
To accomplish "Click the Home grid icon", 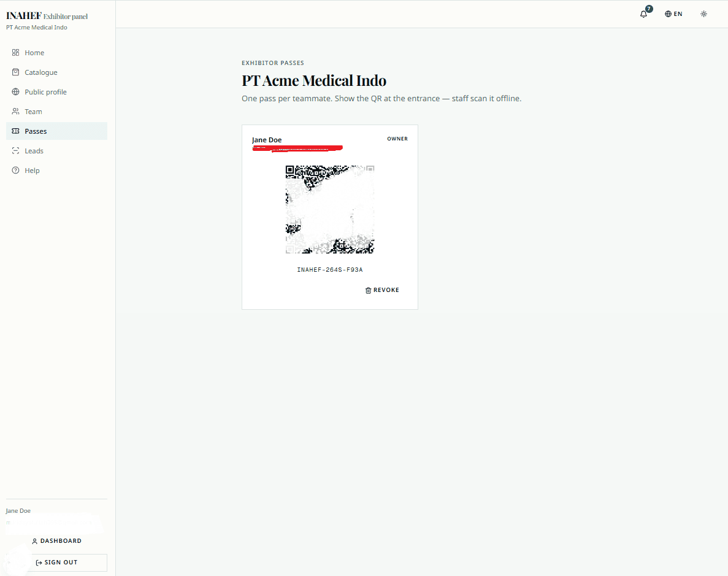I will pyautogui.click(x=15, y=53).
